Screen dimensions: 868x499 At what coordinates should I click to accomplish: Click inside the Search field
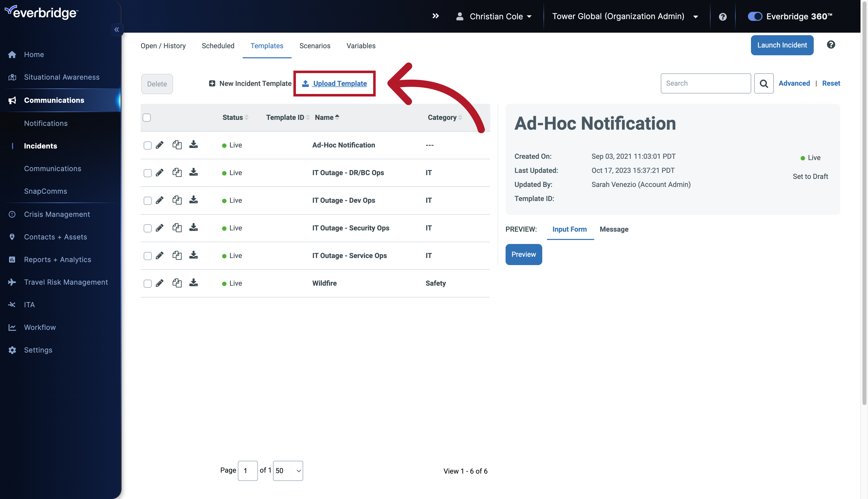click(705, 83)
